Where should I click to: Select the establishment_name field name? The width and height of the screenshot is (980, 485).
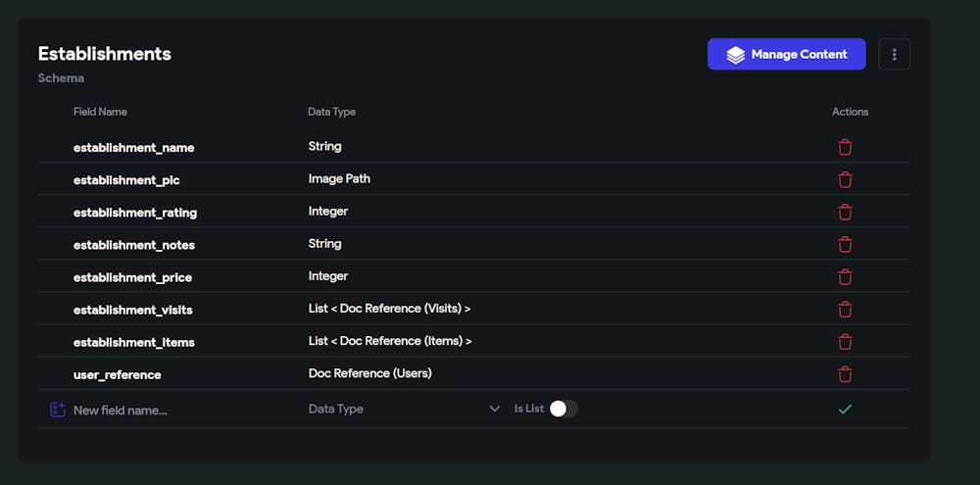click(x=134, y=147)
